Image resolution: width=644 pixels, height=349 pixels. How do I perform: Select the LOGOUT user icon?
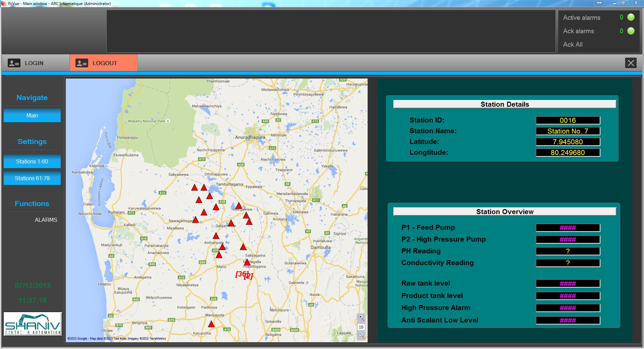81,63
